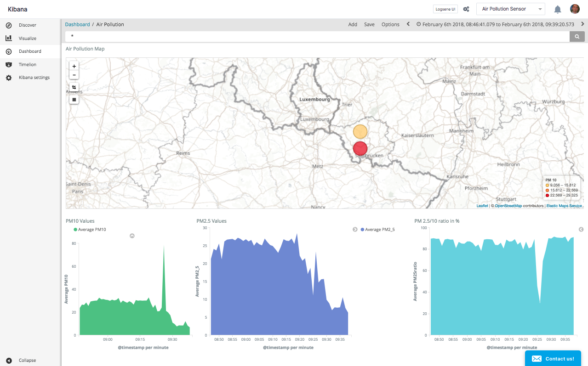The image size is (588, 366).
Task: Click the Collapse label
Action: pos(27,360)
